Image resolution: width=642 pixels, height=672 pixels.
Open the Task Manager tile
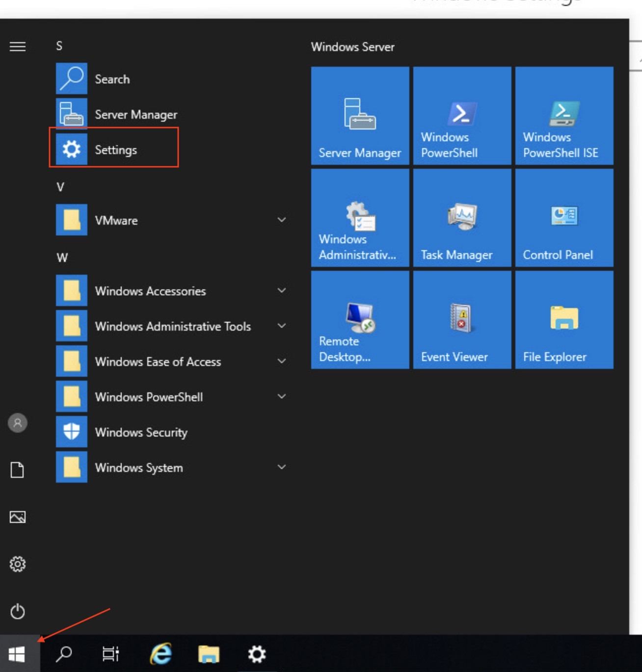pyautogui.click(x=461, y=218)
